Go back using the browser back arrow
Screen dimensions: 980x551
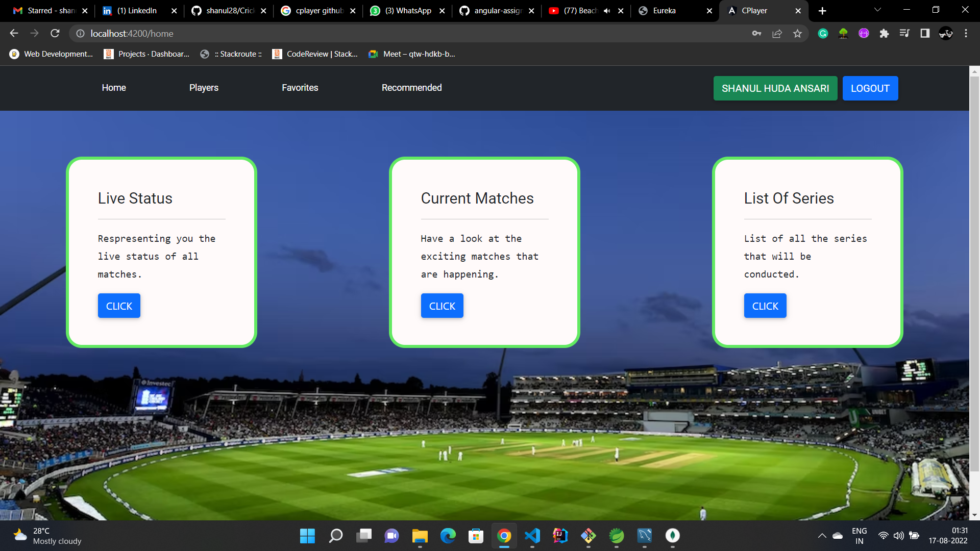coord(14,33)
